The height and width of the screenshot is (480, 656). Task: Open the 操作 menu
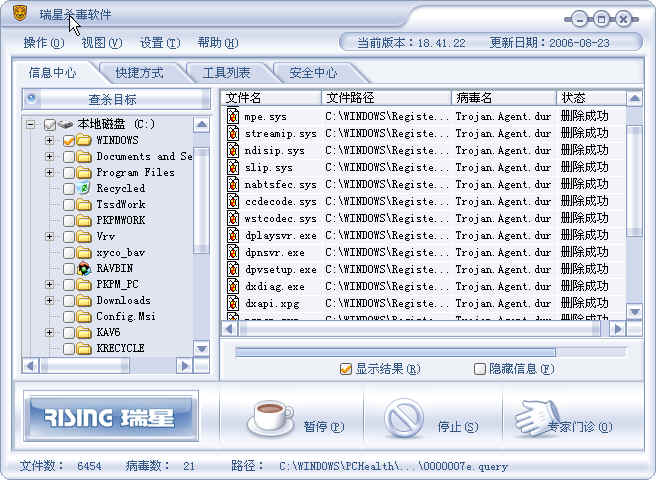point(44,43)
